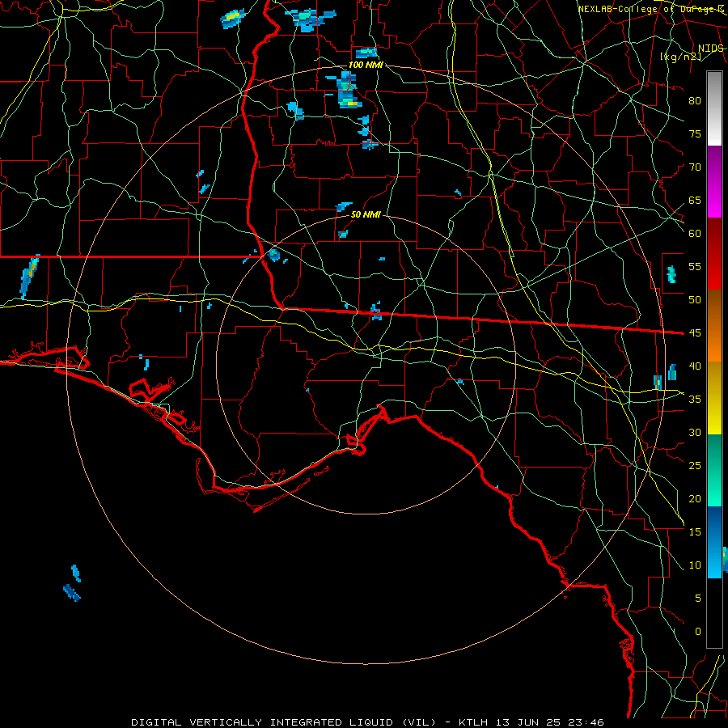The image size is (728, 728).
Task: Select the 30 legend value
Action: [695, 432]
